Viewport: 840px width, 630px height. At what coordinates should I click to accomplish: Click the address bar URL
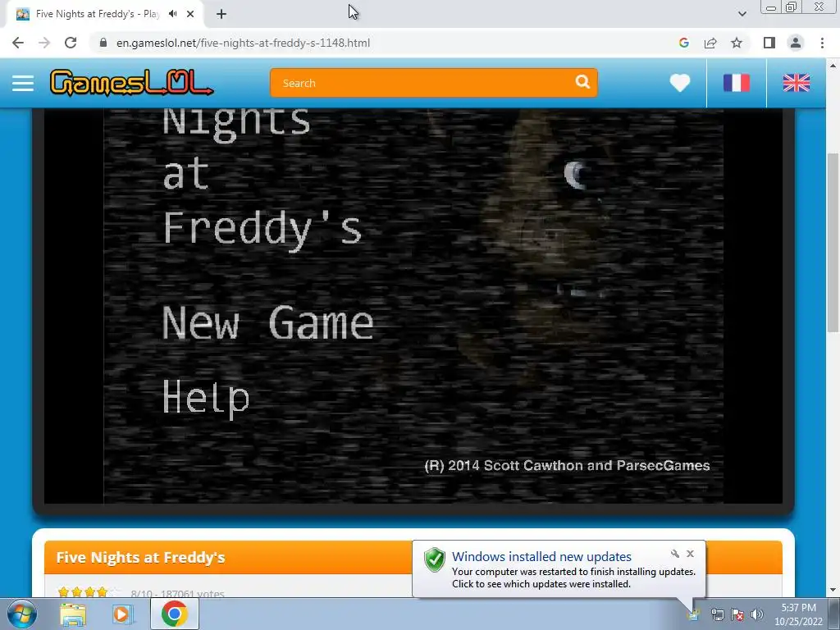(243, 43)
